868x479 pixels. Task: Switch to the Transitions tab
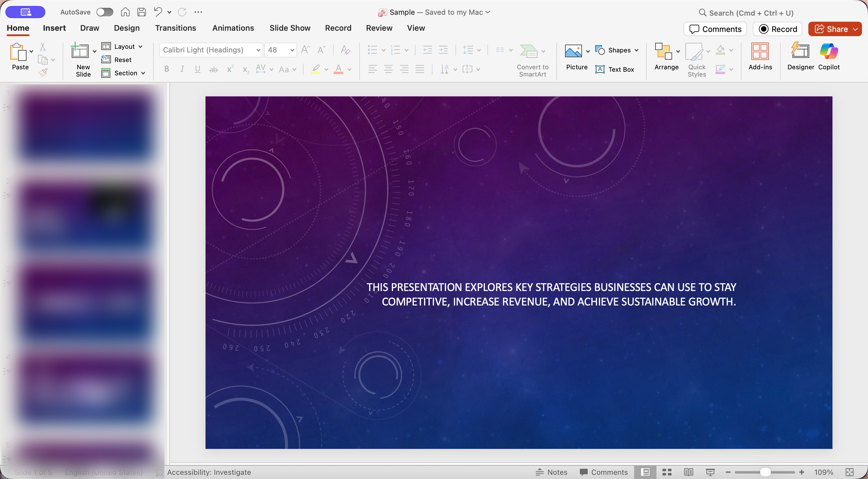(x=175, y=28)
